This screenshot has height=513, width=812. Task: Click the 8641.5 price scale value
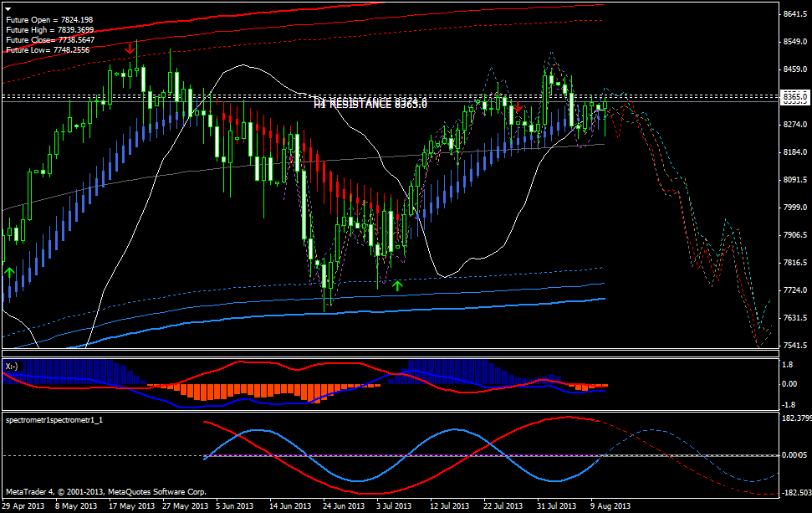795,14
